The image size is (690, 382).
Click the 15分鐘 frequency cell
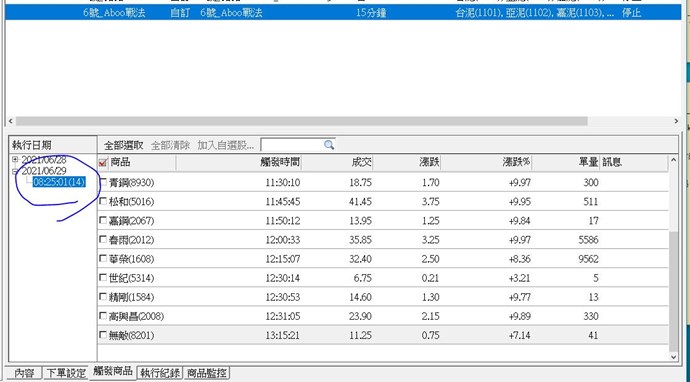(371, 13)
